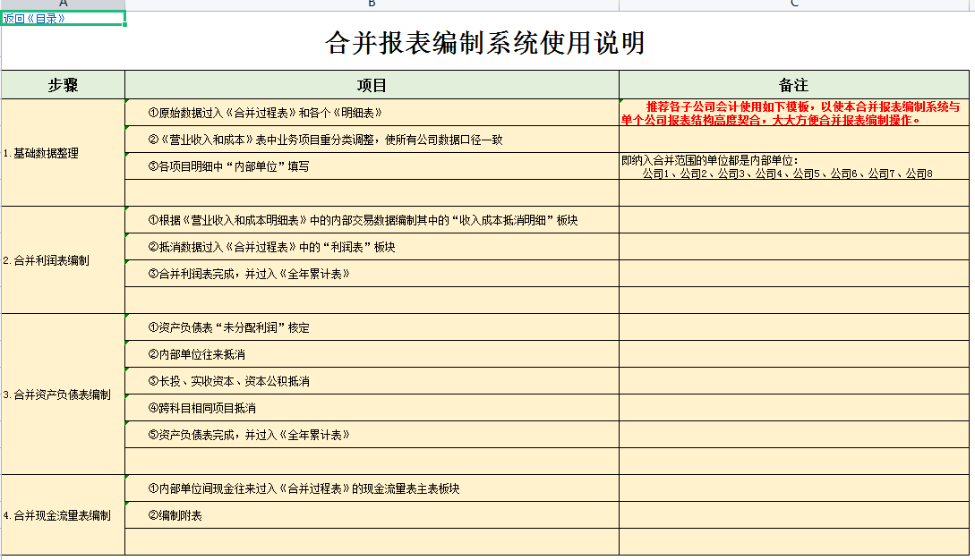Click the 资产负债表未分配利润核定 cell
Viewport: 975px width, 560px height.
[371, 327]
